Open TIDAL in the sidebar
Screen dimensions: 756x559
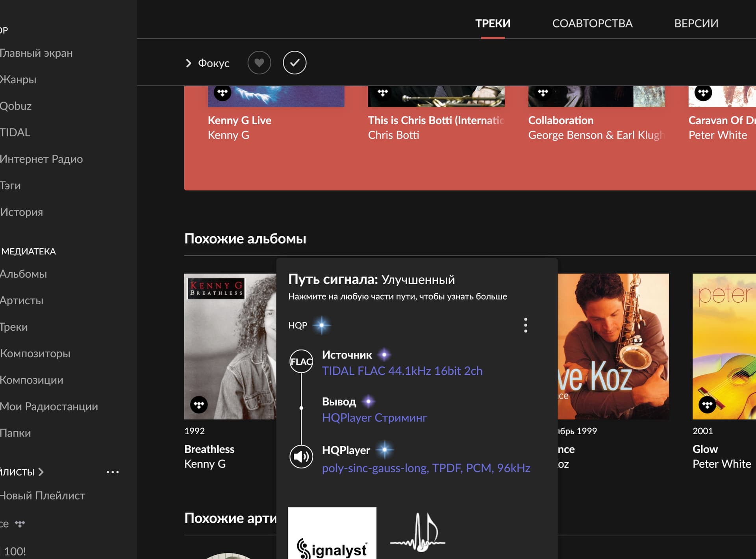pyautogui.click(x=15, y=132)
